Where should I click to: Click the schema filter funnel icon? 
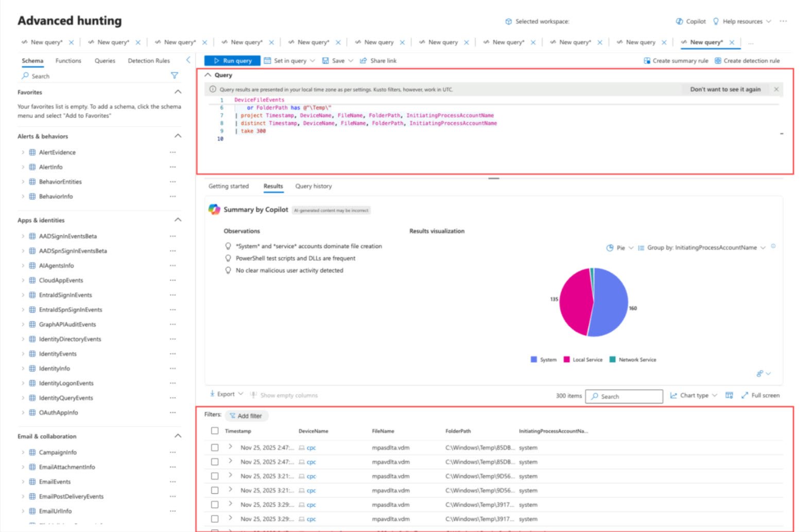(x=175, y=76)
